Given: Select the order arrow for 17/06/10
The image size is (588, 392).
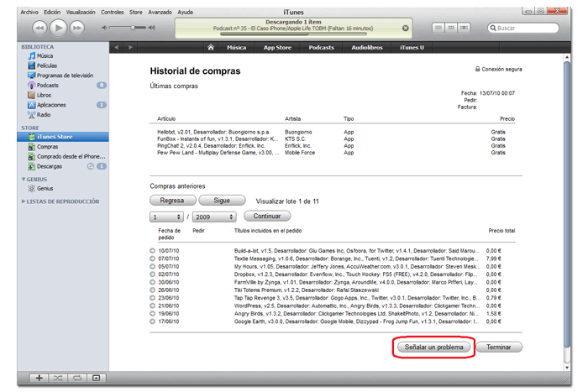Looking at the screenshot, I should 154,321.
